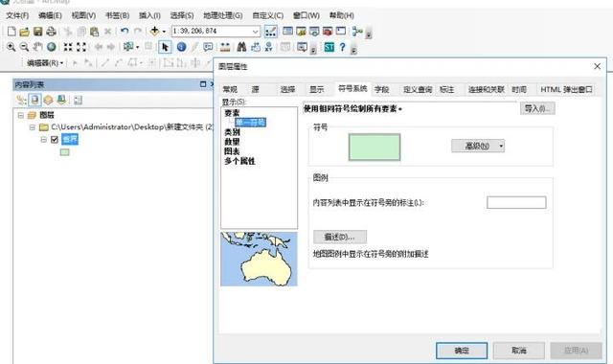Switch to the HTML 弹出窗口 tab
613x364 pixels.
click(566, 89)
